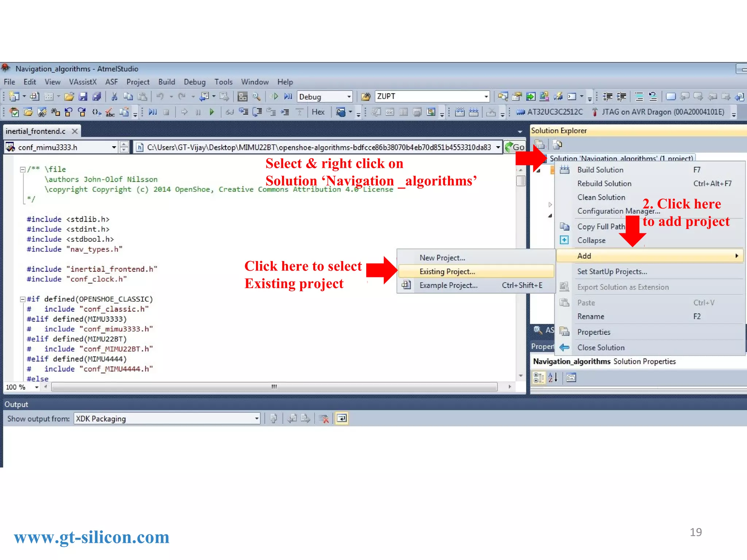Viewport: 747px width, 560px height.
Task: Click the green Continue play icon
Action: click(x=212, y=112)
